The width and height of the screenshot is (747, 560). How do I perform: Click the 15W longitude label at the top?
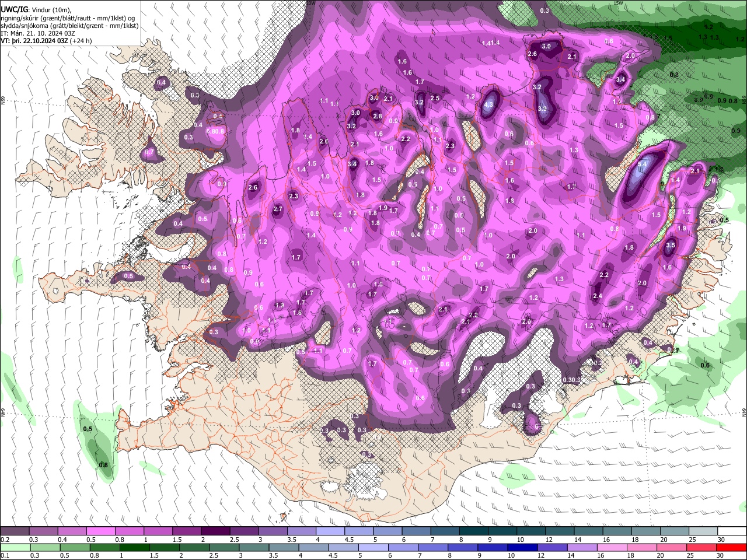click(618, 3)
